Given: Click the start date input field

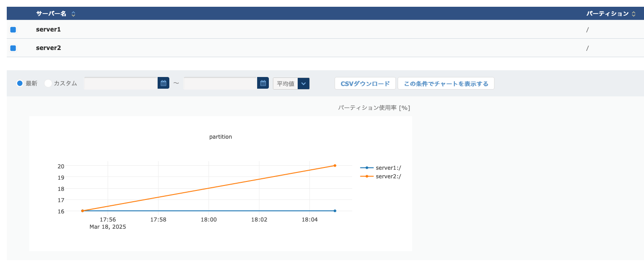Looking at the screenshot, I should (121, 83).
